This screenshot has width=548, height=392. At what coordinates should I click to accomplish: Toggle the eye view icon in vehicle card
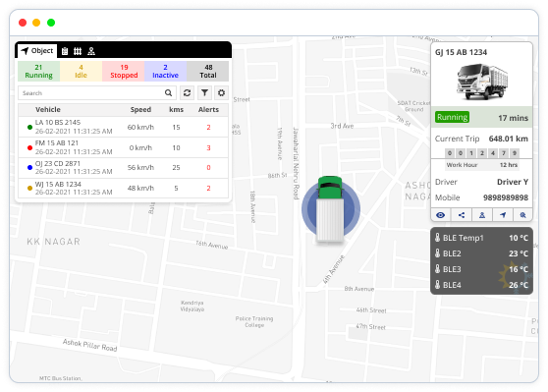click(441, 215)
